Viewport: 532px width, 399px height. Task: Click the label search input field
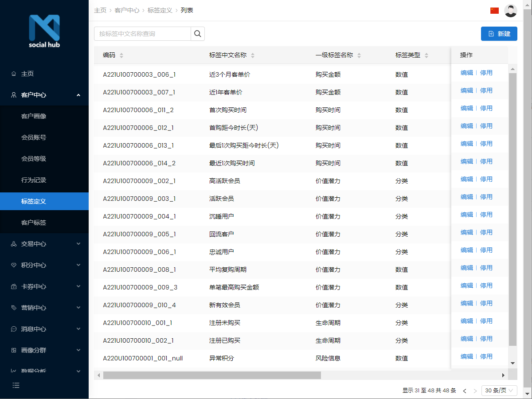(142, 33)
